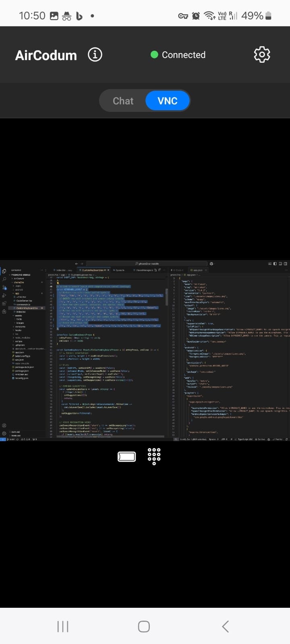Image resolution: width=290 pixels, height=644 pixels.
Task: Go forward with VS Code navigation arrow
Action: point(82,264)
